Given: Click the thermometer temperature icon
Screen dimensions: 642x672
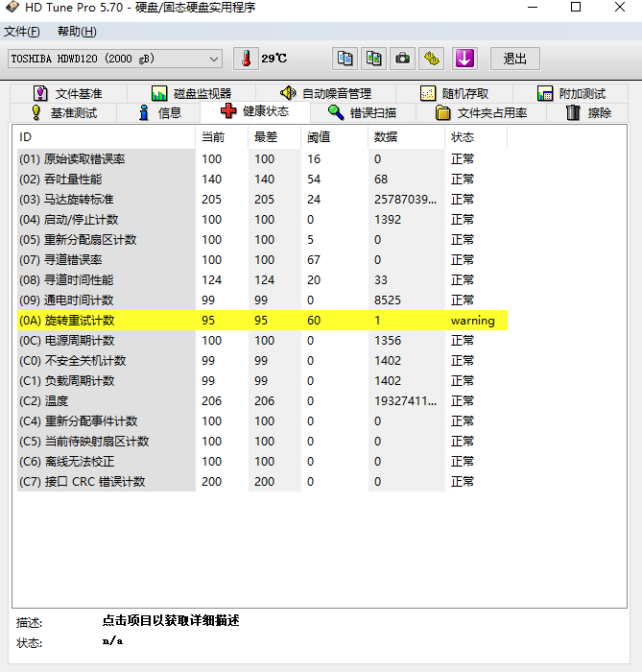Looking at the screenshot, I should tap(246, 59).
